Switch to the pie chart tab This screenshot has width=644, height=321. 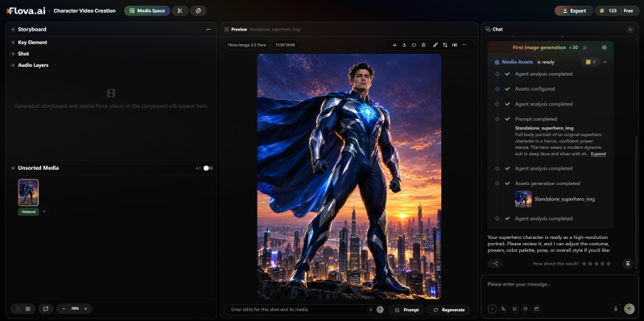point(198,11)
